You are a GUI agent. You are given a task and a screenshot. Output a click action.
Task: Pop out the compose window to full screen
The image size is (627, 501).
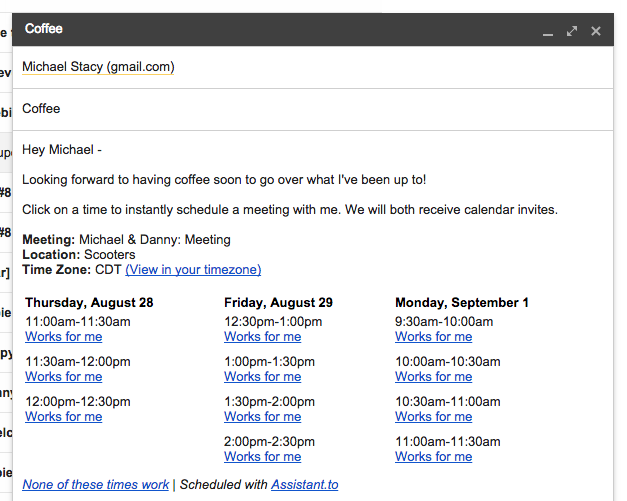point(572,31)
